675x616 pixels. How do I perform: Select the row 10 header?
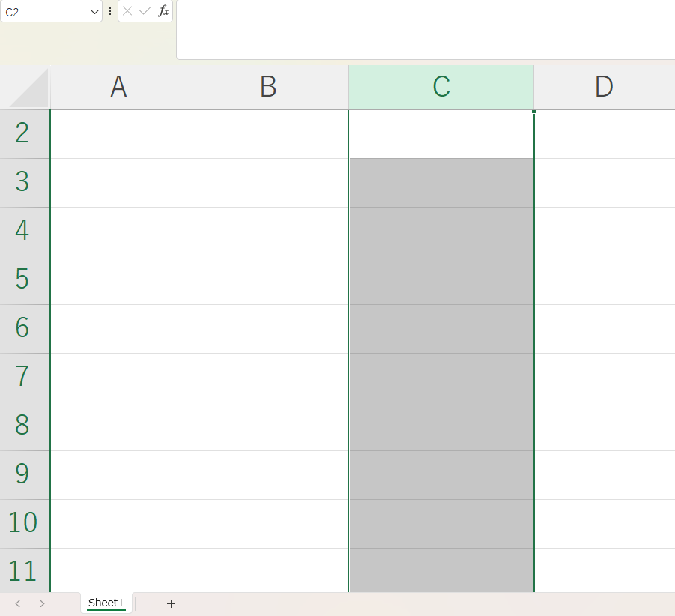[25, 524]
